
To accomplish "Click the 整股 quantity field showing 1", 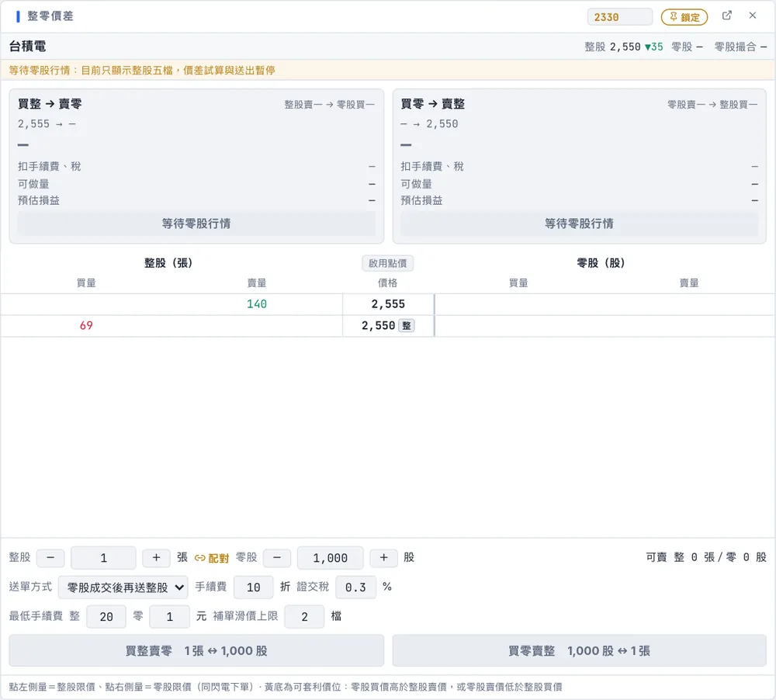I will pos(103,558).
